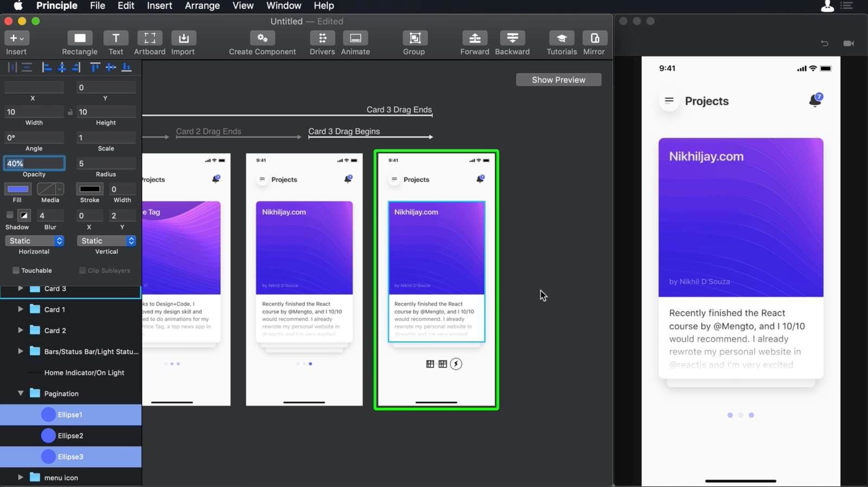This screenshot has width=868, height=487.
Task: Open the Apple menu
Action: point(18,5)
